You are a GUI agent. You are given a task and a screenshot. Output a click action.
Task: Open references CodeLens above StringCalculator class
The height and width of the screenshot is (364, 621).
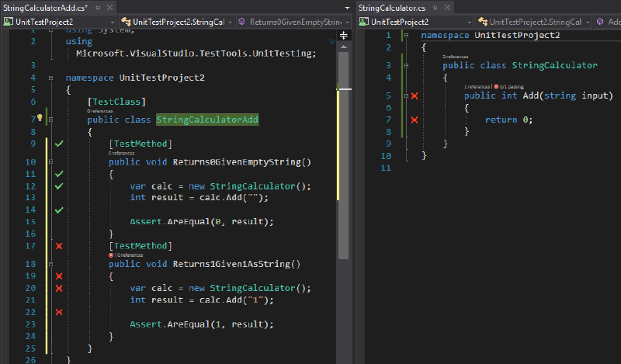455,57
